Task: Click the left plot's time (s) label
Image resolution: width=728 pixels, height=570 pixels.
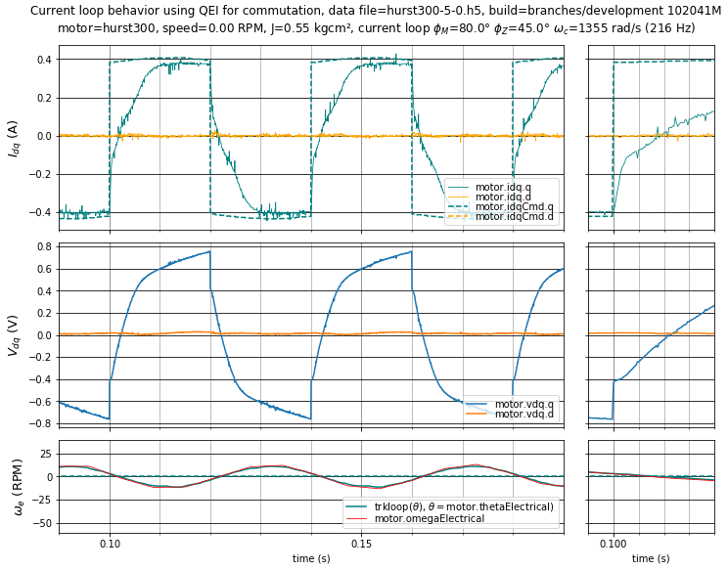Action: 311,558
